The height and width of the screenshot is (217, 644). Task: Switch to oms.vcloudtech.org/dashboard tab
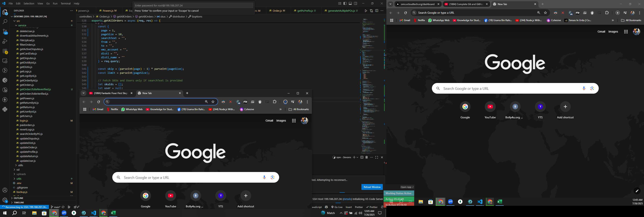point(418,4)
